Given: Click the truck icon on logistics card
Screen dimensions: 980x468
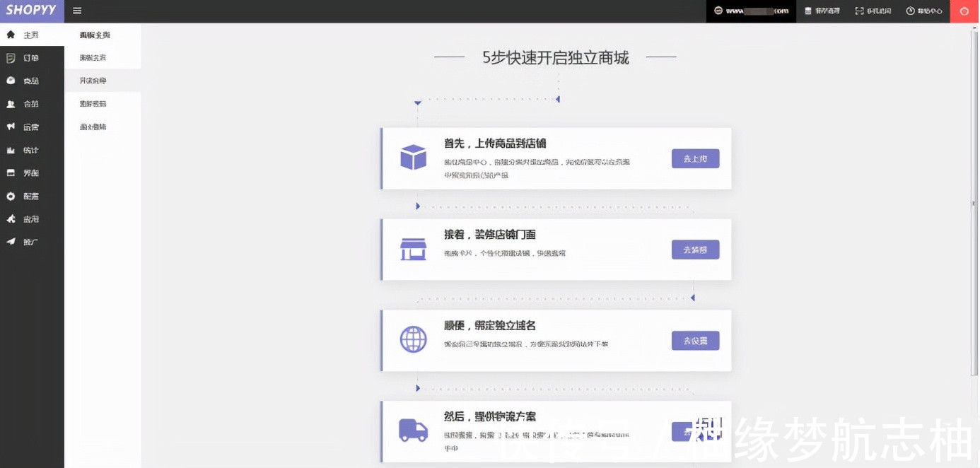Looking at the screenshot, I should point(414,430).
